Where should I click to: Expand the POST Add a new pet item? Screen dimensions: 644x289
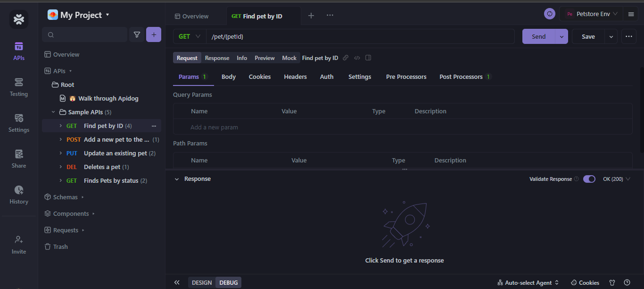coord(60,140)
